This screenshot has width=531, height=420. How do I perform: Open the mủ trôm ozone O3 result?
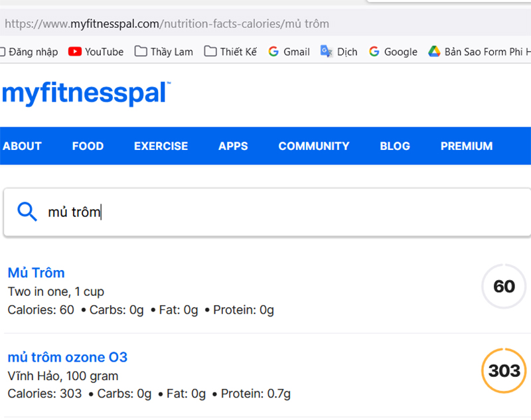click(x=67, y=358)
